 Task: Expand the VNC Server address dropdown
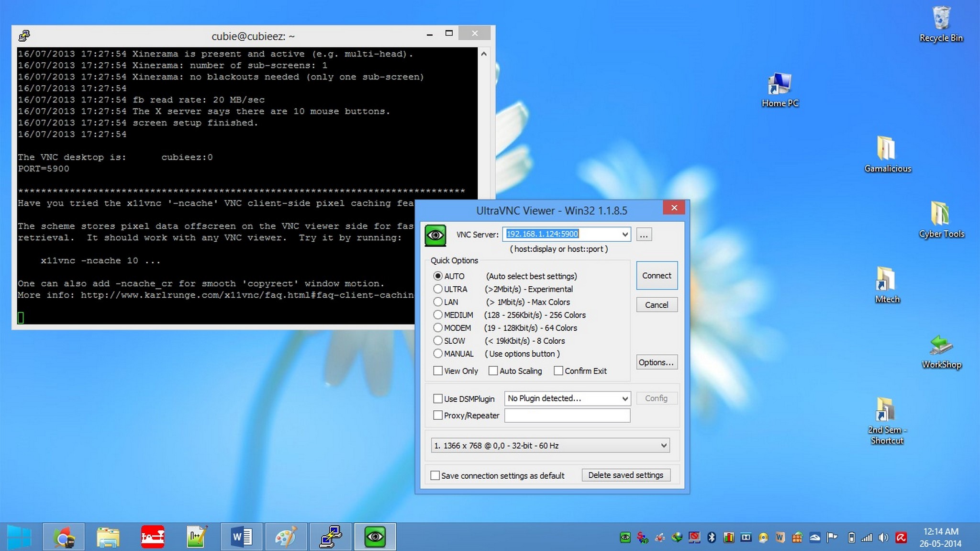(624, 234)
